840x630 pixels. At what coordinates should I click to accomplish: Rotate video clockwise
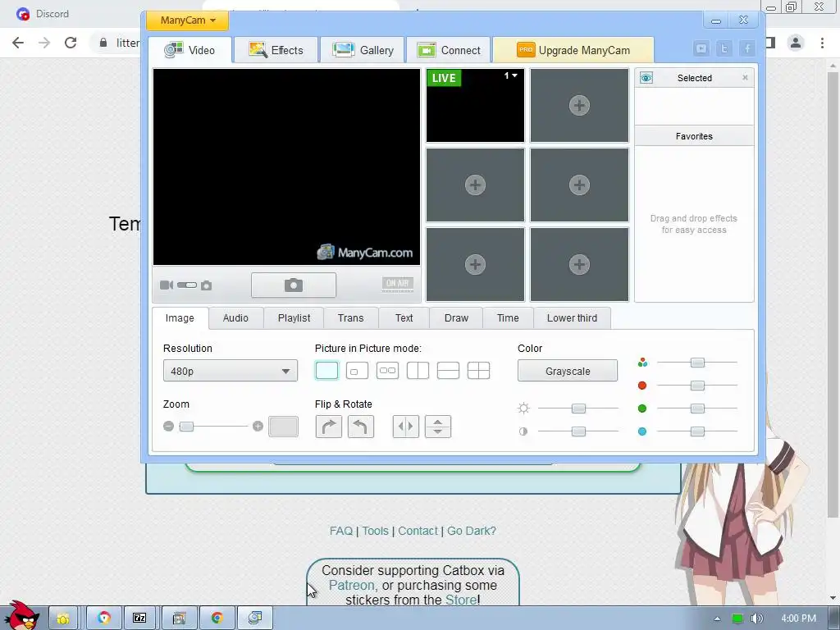point(329,427)
